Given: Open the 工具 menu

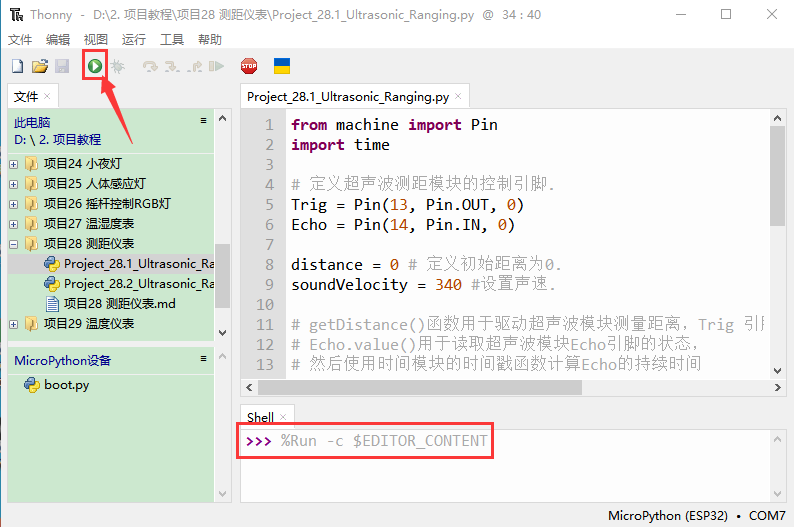Looking at the screenshot, I should (172, 39).
